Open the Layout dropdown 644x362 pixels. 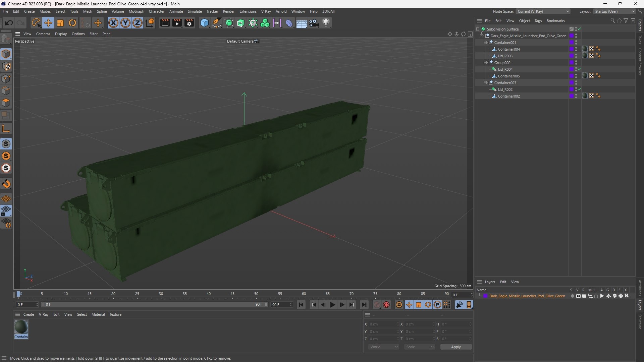pyautogui.click(x=614, y=11)
